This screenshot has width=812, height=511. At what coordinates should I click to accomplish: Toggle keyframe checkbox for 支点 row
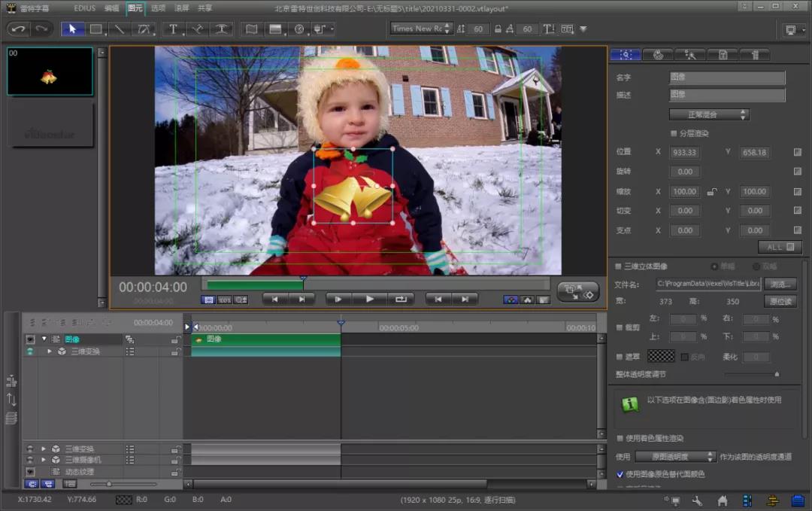798,230
